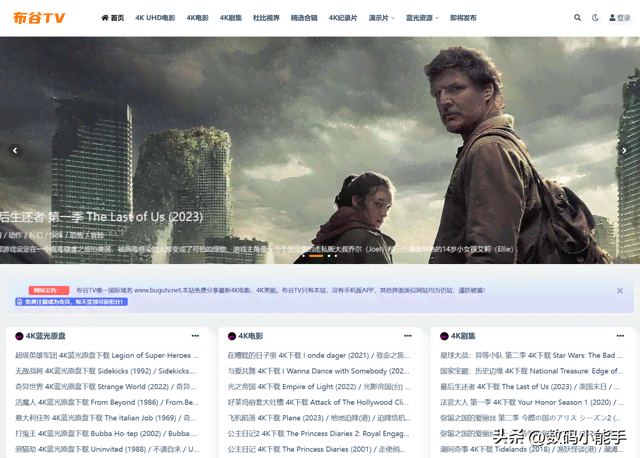This screenshot has height=458, width=640.
Task: Open I onde dager (2021) link
Action: point(319,356)
